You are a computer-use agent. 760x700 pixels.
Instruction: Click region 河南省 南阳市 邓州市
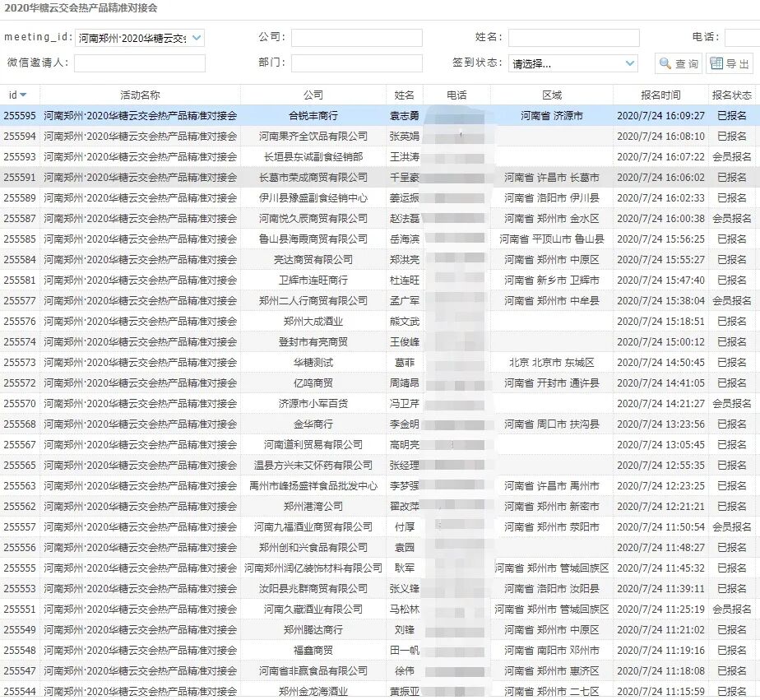[552, 650]
